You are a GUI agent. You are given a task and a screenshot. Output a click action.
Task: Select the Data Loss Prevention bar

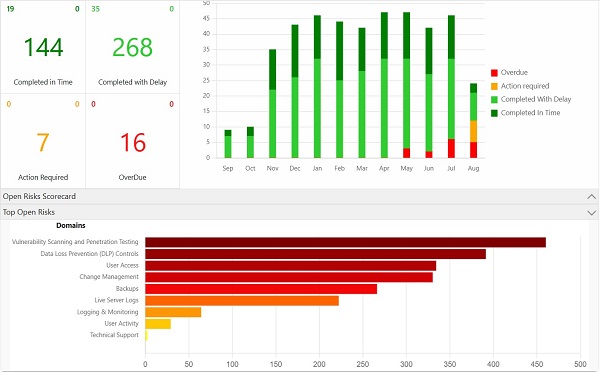[316, 254]
